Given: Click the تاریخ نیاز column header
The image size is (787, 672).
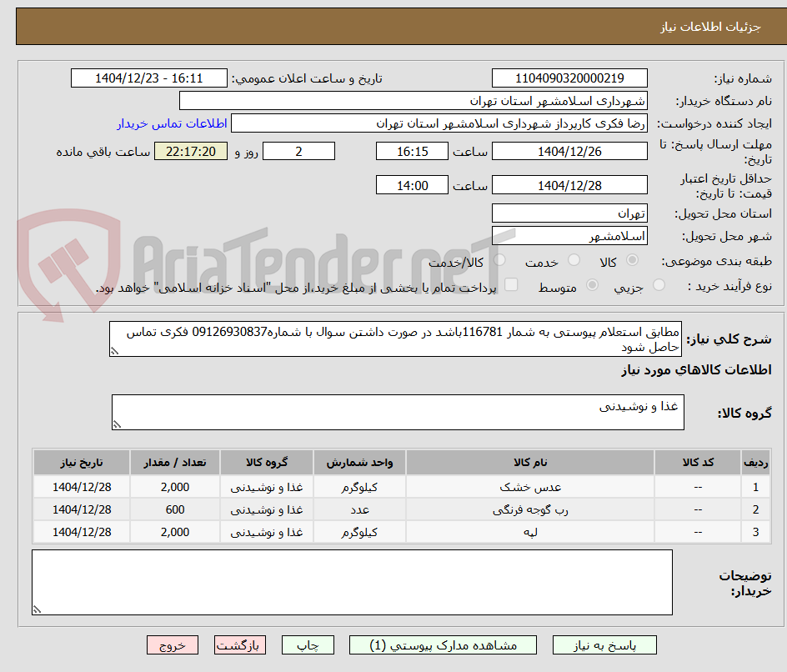Looking at the screenshot, I should tap(82, 462).
